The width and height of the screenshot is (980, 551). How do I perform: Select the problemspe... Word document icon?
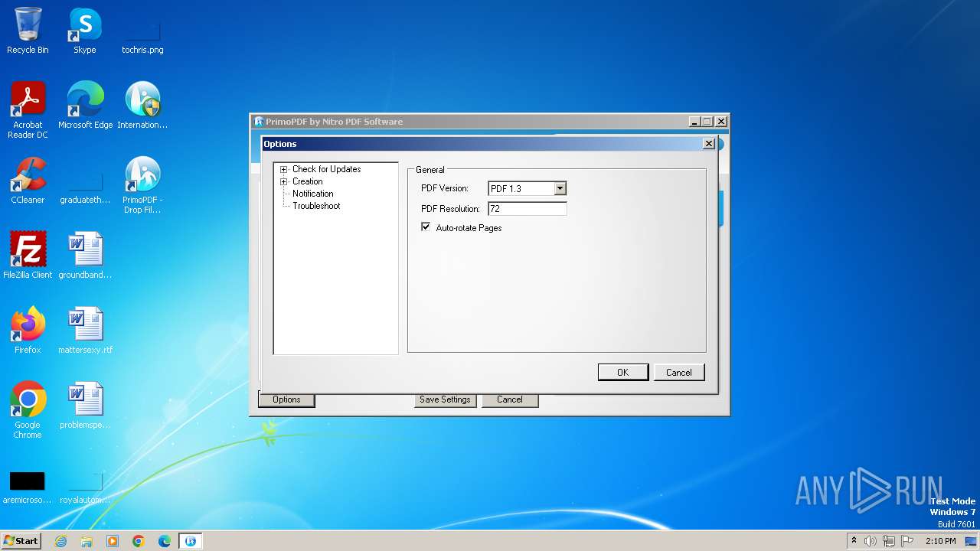coord(85,406)
